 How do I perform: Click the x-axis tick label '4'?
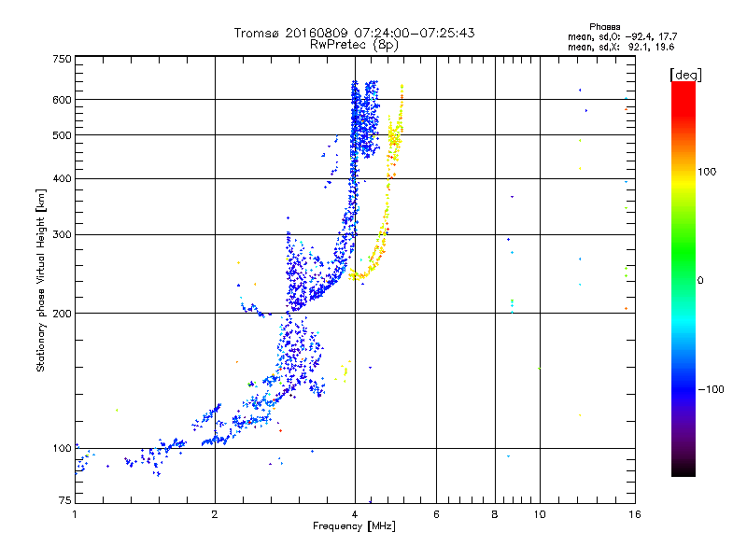[355, 514]
